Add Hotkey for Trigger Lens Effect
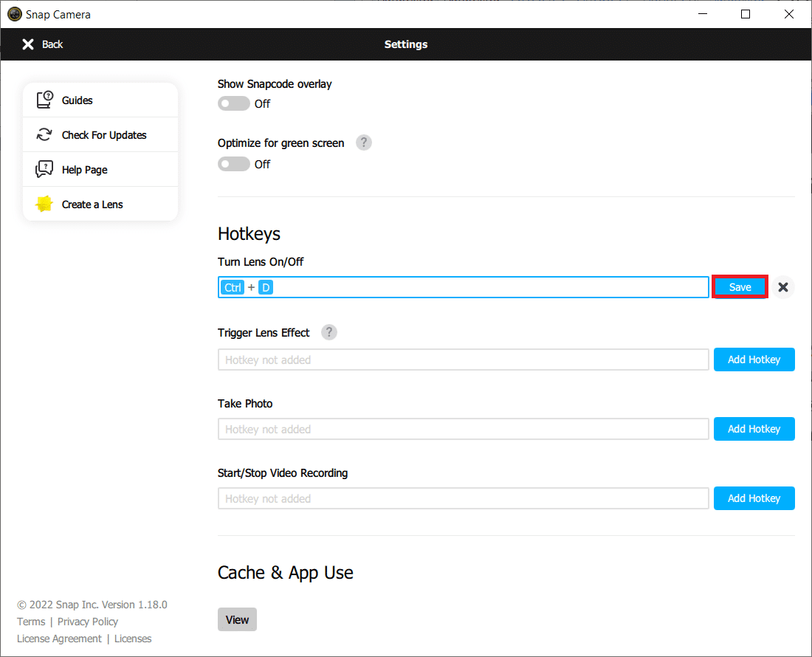 pos(754,360)
